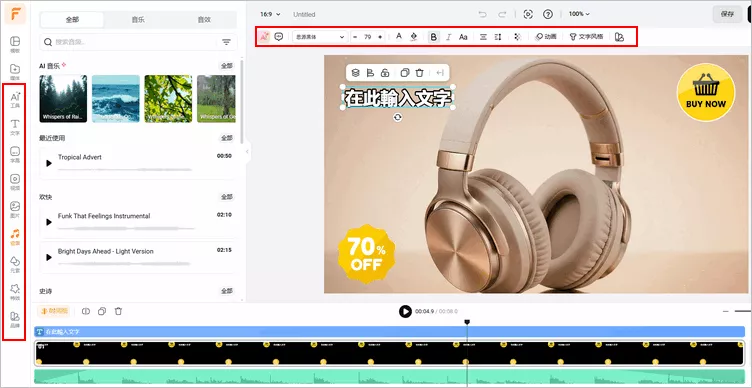Delete selected text via floating toolbar trash
This screenshot has width=752, height=388.
point(420,73)
